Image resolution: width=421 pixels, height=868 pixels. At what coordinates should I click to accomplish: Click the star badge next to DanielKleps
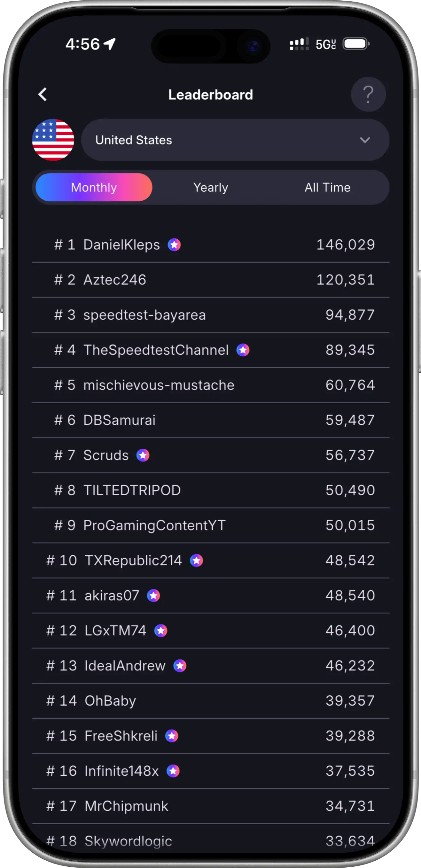[x=174, y=245]
